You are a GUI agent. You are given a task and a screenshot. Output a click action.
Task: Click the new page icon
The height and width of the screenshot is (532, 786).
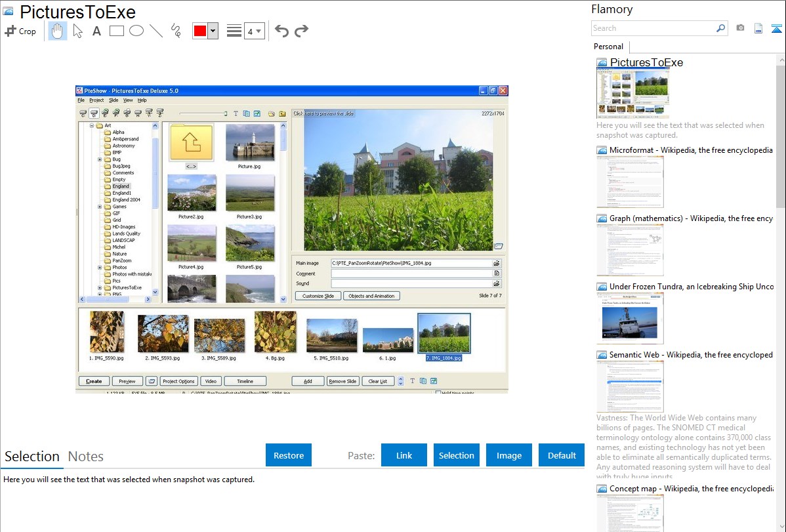tap(758, 28)
